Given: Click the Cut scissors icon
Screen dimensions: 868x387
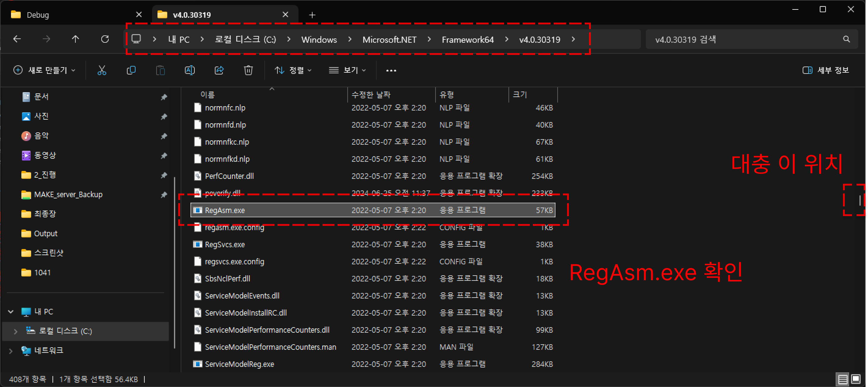Looking at the screenshot, I should (102, 70).
